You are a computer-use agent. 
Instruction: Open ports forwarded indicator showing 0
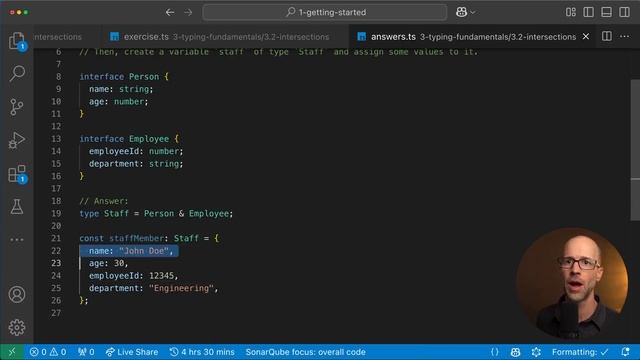coord(86,352)
